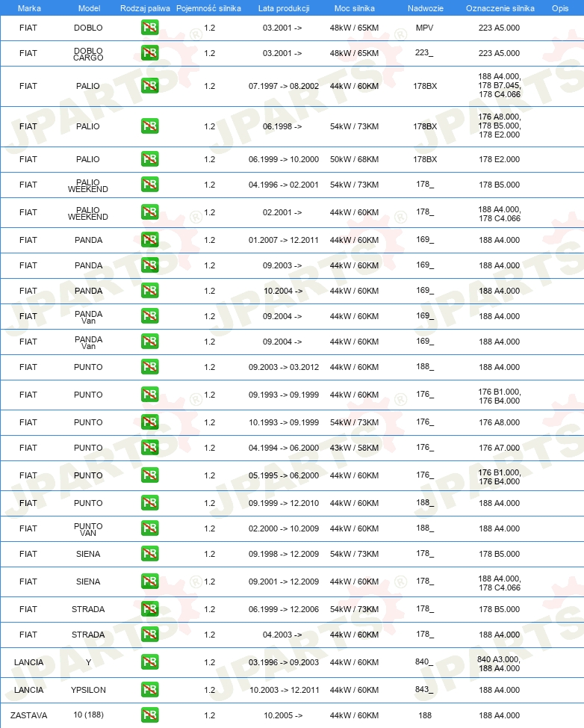584x728 pixels.
Task: Click the fuel icon in the PALIO 06.1998 row
Action: click(x=150, y=126)
